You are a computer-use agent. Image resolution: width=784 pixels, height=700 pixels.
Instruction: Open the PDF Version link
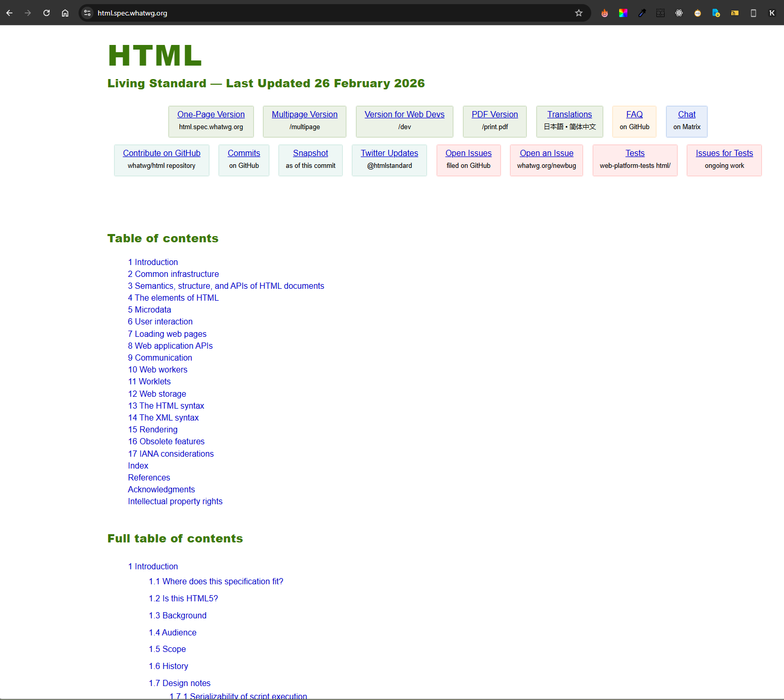pyautogui.click(x=495, y=114)
